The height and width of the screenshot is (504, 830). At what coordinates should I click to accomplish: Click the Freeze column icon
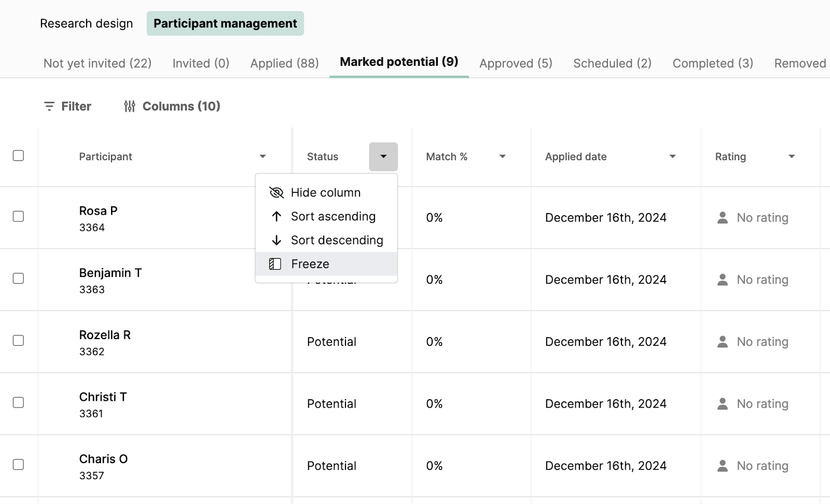tap(275, 264)
